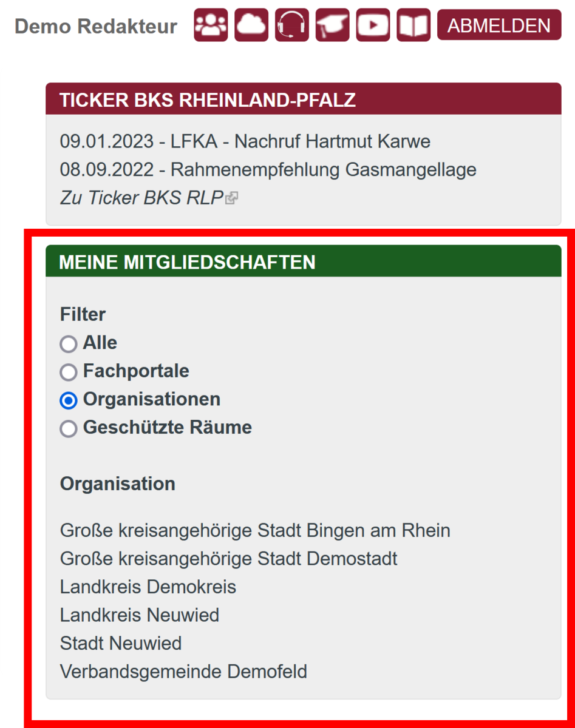The width and height of the screenshot is (575, 728).
Task: Select the Organisationen radio button
Action: (69, 400)
